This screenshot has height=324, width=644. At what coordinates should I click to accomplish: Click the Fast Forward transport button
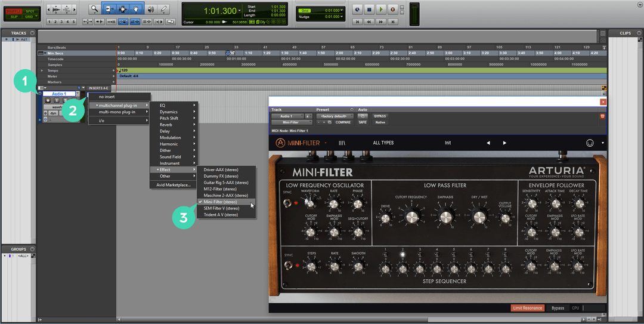tap(381, 21)
